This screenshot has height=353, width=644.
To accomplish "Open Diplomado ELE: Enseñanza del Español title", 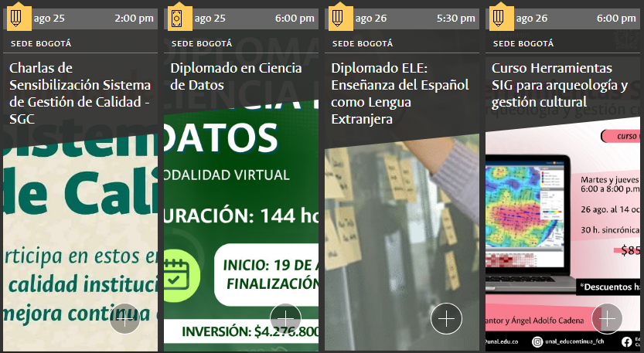I will coord(400,93).
